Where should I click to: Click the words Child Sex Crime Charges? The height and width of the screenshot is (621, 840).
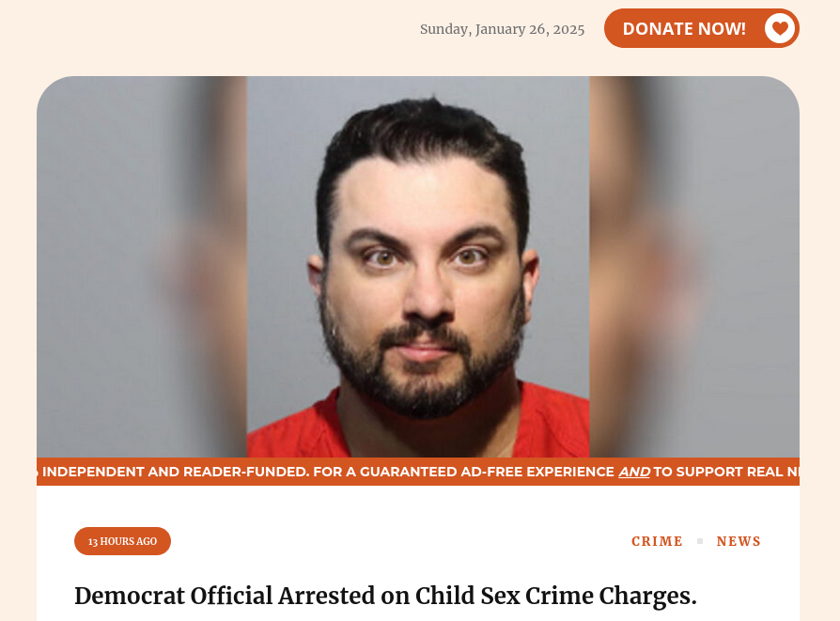556,596
